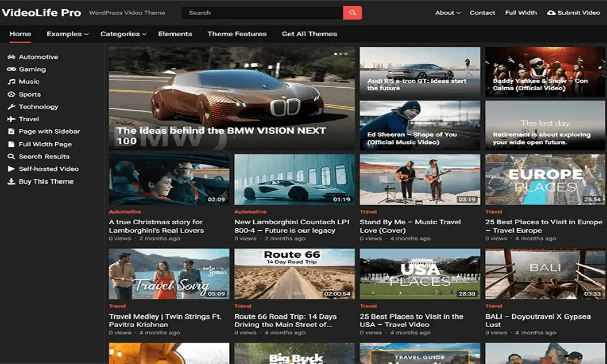Click Travel tag above Route 66 title

pyautogui.click(x=243, y=306)
